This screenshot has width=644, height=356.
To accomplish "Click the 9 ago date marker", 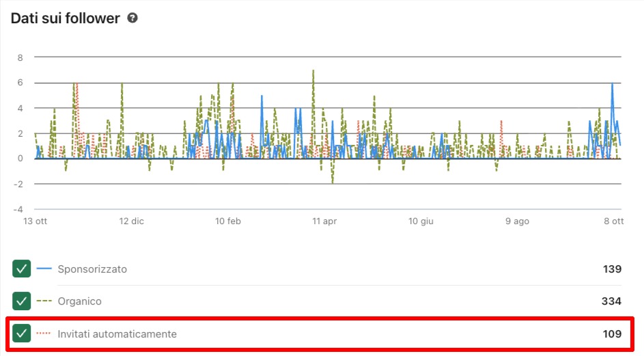I will tap(517, 221).
